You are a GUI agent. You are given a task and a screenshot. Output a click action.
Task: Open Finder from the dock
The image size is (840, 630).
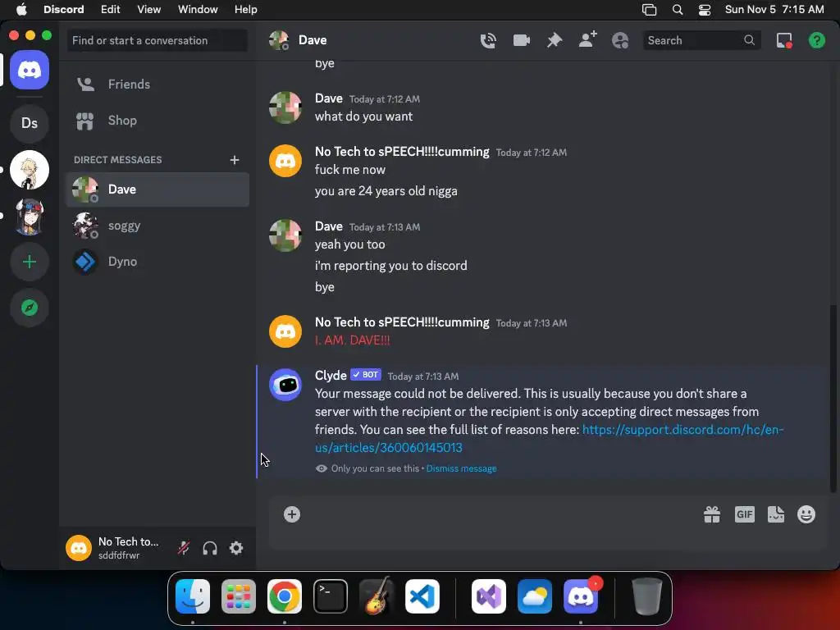coord(193,596)
